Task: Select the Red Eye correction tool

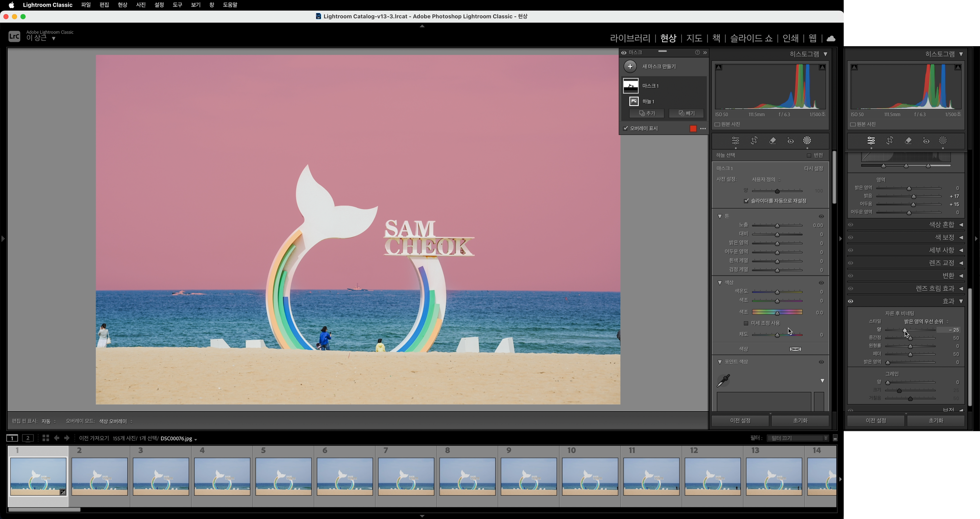Action: [791, 141]
